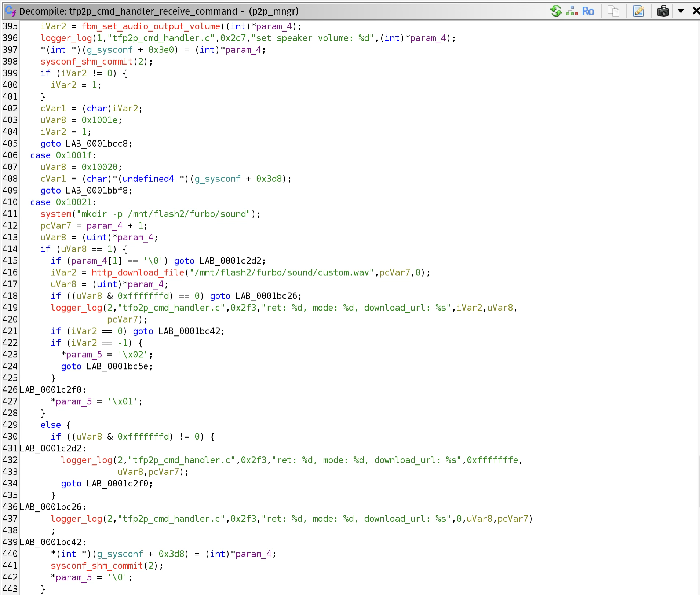The height and width of the screenshot is (595, 700).
Task: Click goto label LAB_0001bbf8
Action: pyautogui.click(x=96, y=191)
